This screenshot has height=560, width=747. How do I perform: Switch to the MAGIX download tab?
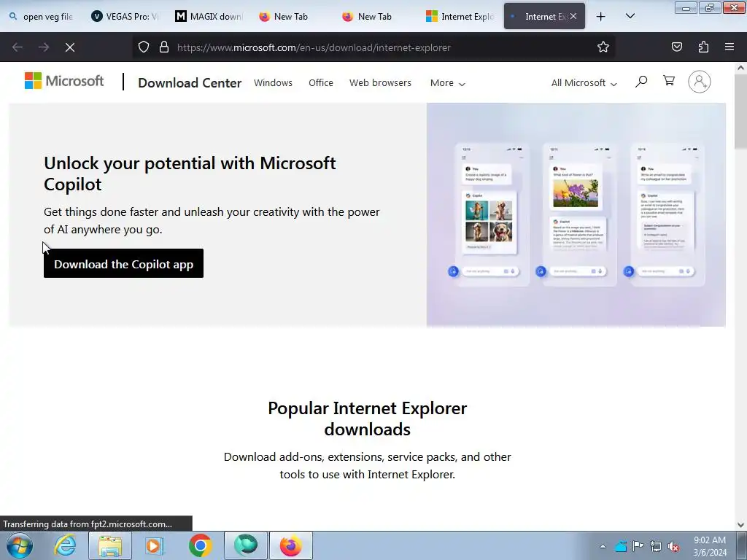(210, 17)
